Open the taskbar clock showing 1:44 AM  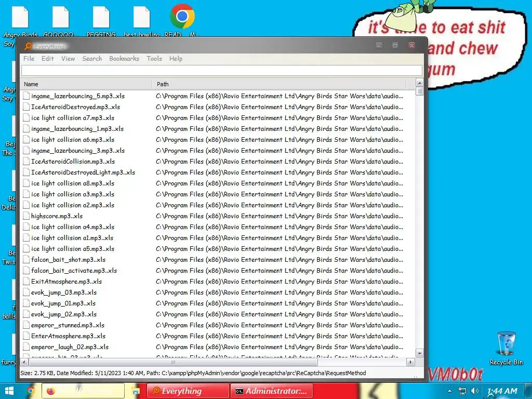click(x=502, y=391)
